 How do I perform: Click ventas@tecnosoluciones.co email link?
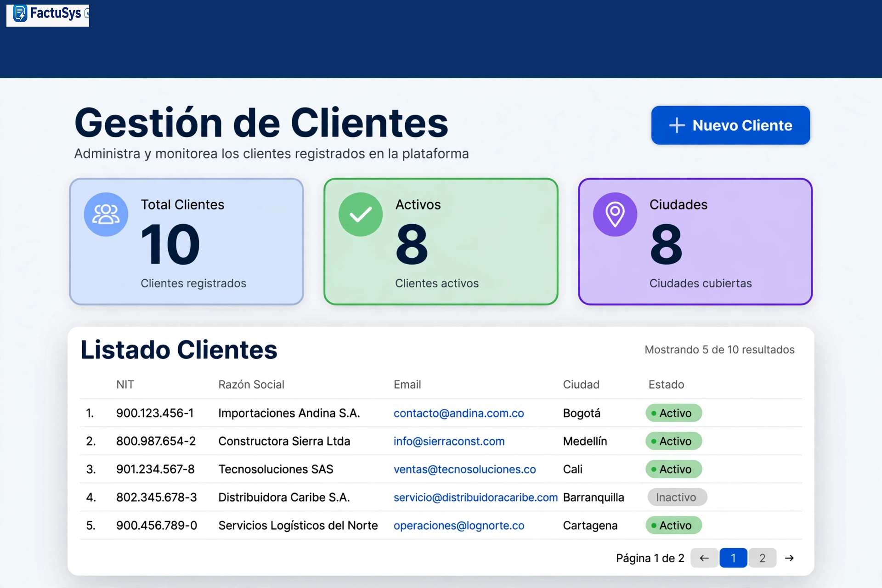(x=464, y=469)
